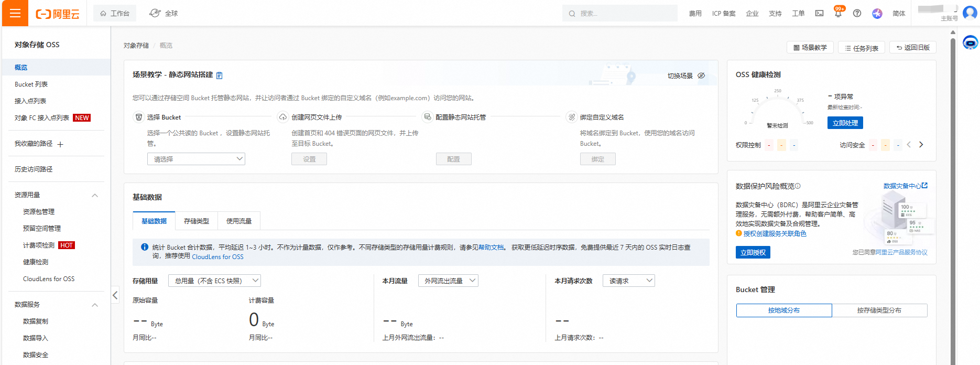The width and height of the screenshot is (980, 365).
Task: Switch Bucket 管理 to 按地域分布
Action: [784, 310]
